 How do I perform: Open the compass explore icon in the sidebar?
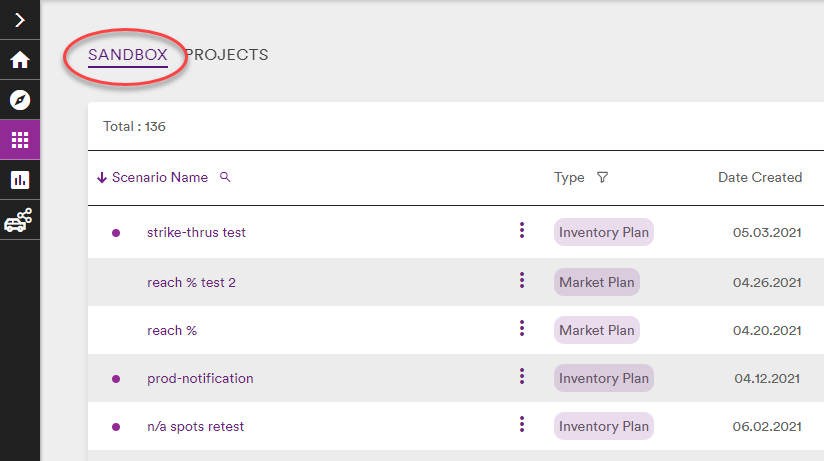click(20, 100)
